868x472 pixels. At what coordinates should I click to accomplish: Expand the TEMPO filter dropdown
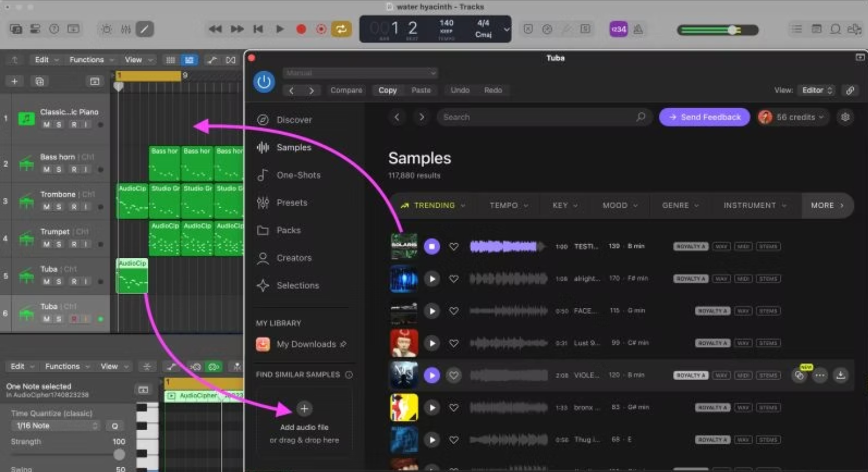(509, 205)
